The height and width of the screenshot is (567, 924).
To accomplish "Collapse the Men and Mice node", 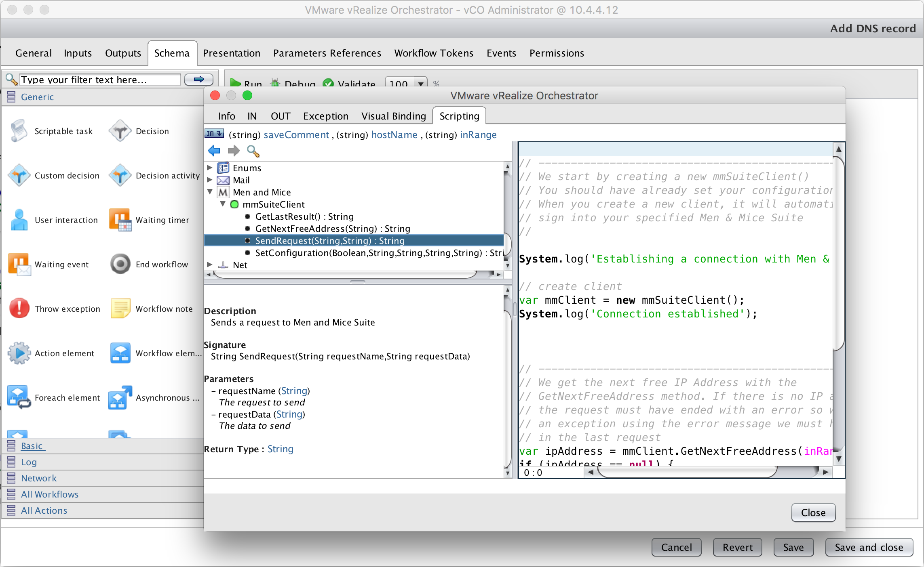I will click(209, 192).
